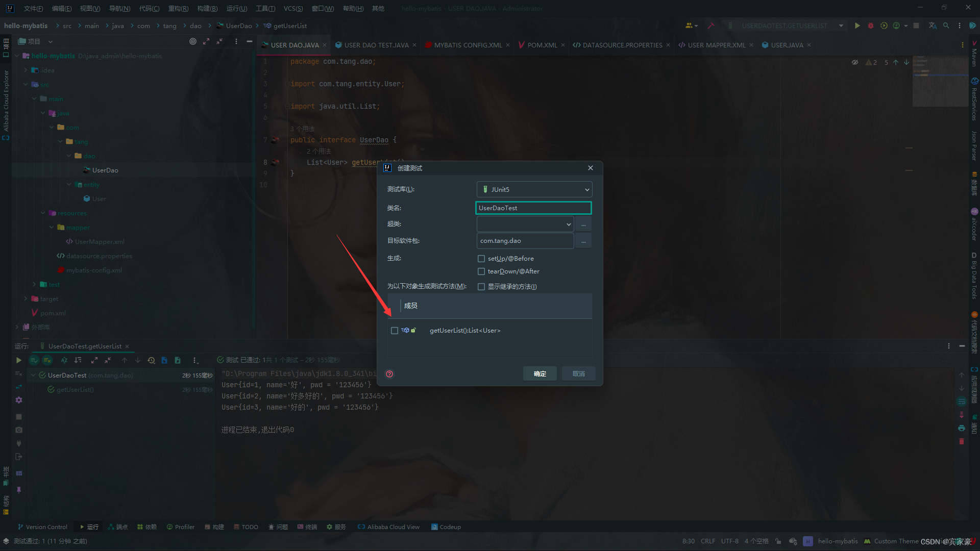Open the search everywhere magnifier icon
Screen dimensions: 980x551
pyautogui.click(x=946, y=26)
